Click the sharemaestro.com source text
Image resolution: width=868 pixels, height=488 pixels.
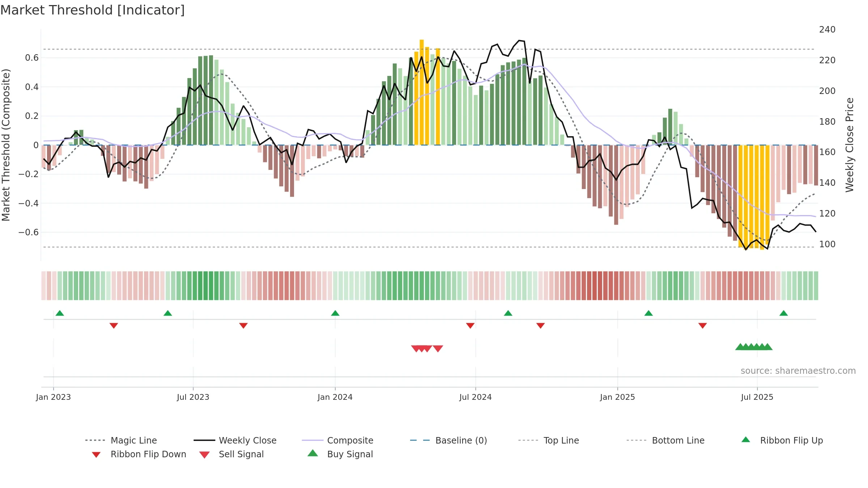click(798, 371)
